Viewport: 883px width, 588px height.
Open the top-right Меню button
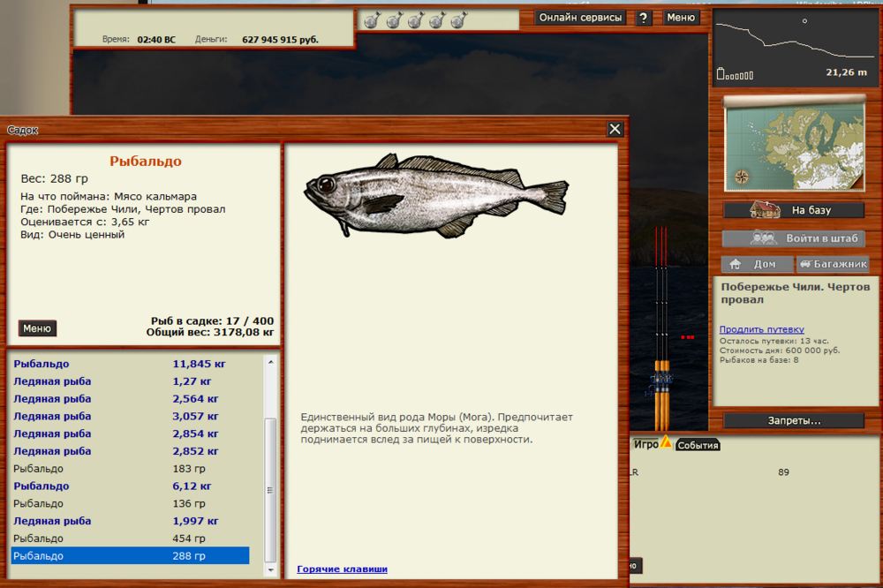680,18
